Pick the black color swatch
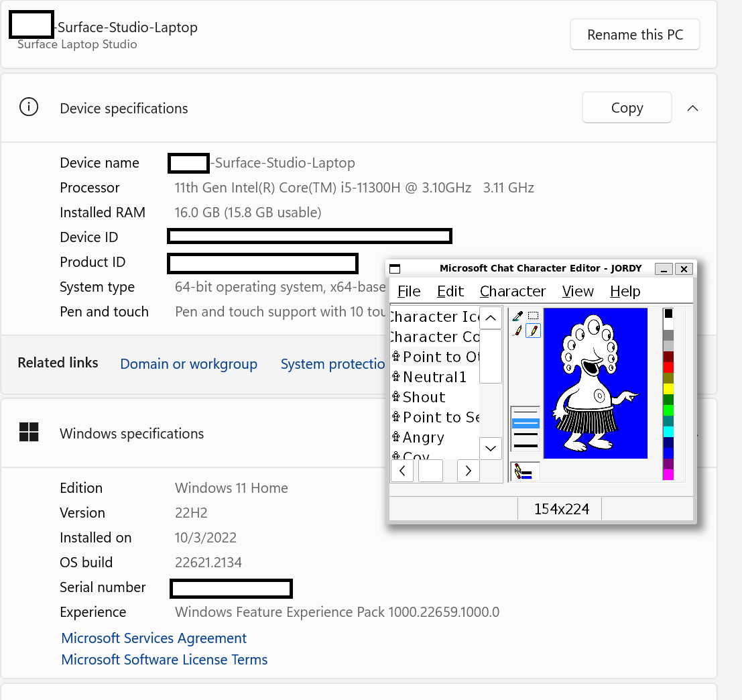Screen dimensions: 742x700 coord(668,313)
